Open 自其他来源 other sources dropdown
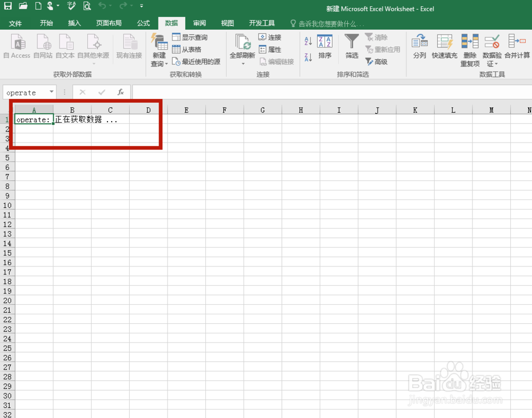Image resolution: width=532 pixels, height=418 pixels. [93, 48]
